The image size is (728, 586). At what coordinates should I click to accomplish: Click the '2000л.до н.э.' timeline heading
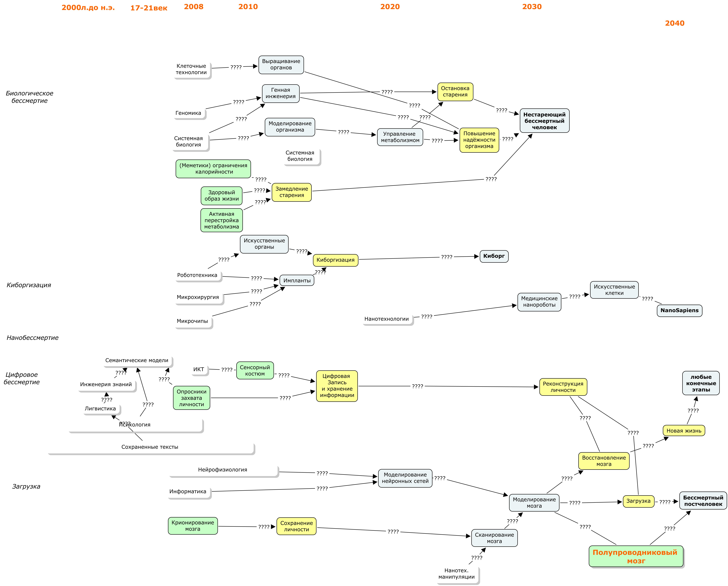tap(88, 8)
